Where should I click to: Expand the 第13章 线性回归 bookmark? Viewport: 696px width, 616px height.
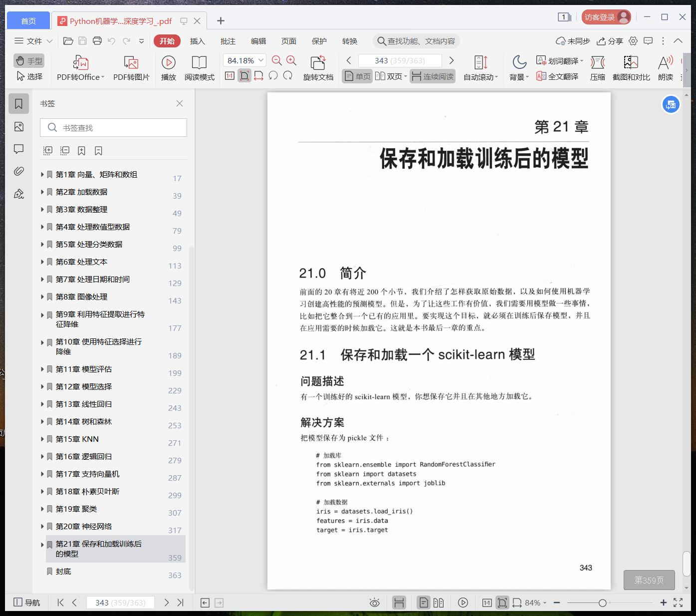(x=42, y=404)
